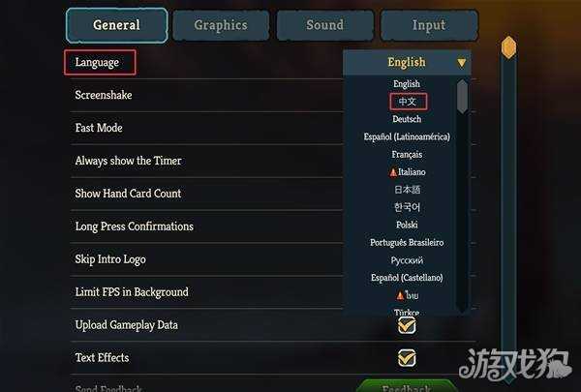
Task: Toggle the Upload Gameplay Data checkbox
Action: pyautogui.click(x=407, y=325)
